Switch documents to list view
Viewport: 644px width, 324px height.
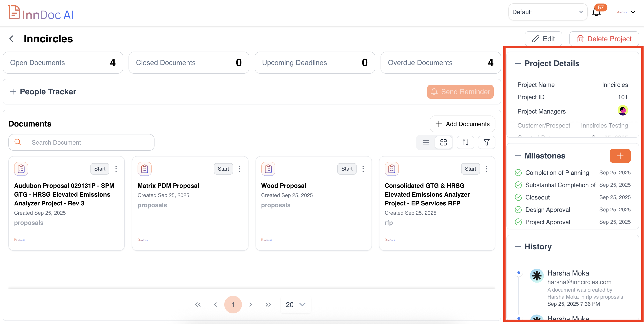pos(426,142)
